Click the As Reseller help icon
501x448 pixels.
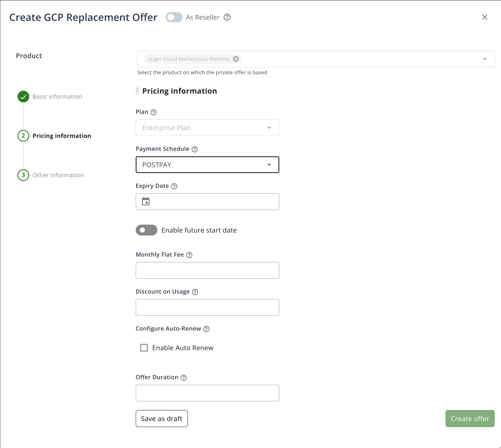(x=227, y=17)
